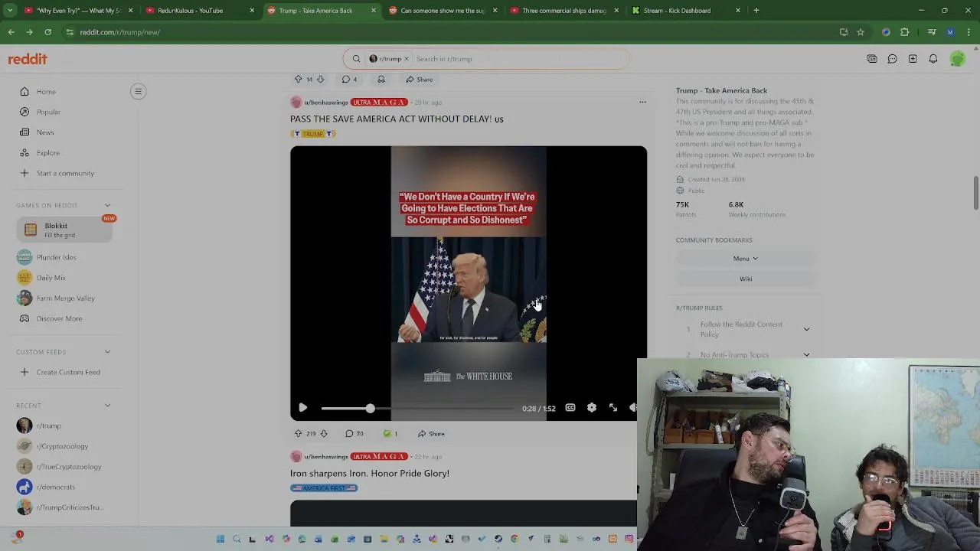The image size is (980, 551).
Task: Click Create Custom Feed
Action: tap(67, 372)
